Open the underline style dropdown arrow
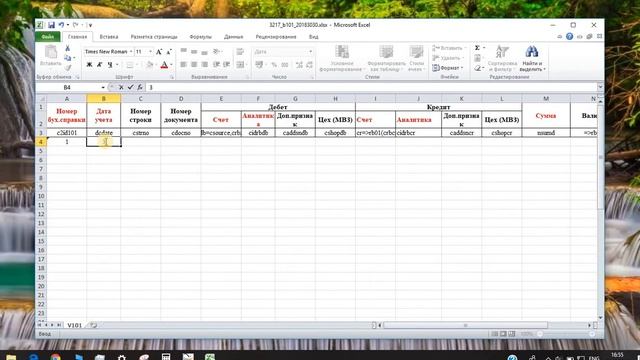 (117, 64)
